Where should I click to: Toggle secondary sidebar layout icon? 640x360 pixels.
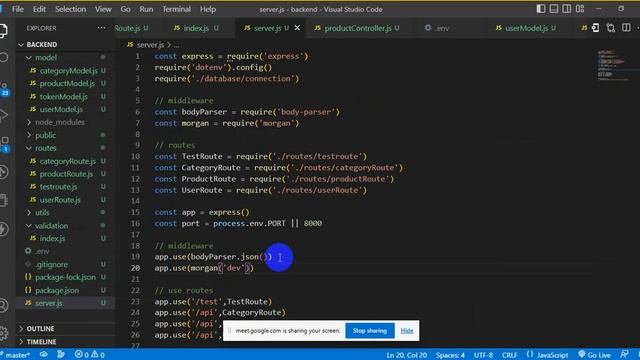[x=567, y=9]
